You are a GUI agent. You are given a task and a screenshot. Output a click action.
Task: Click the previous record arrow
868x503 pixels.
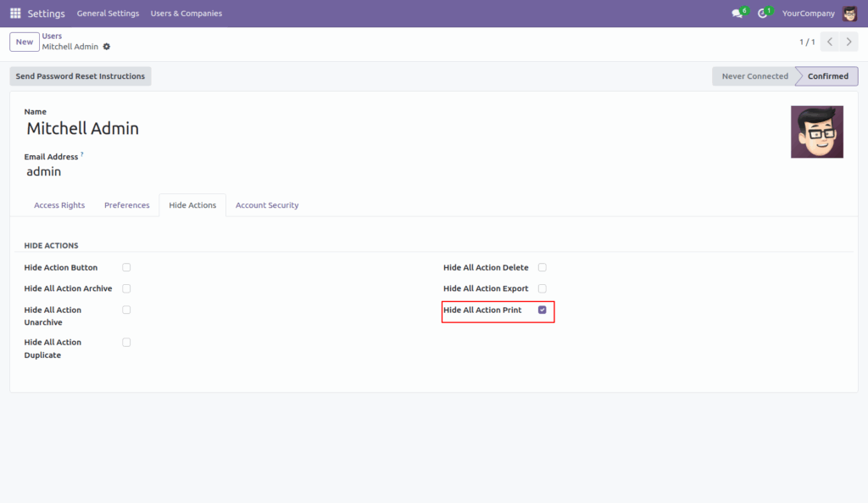[829, 41]
